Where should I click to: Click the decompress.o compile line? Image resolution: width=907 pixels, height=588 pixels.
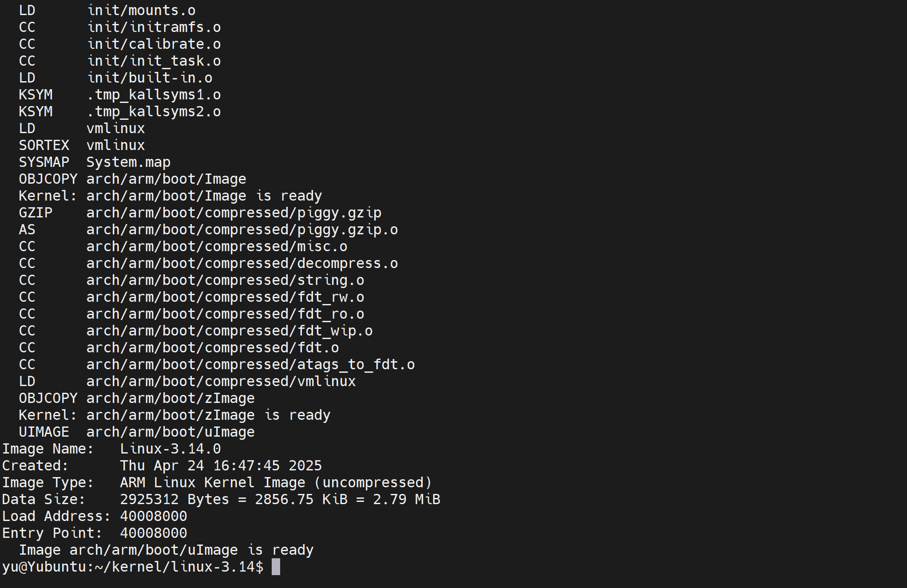208,263
